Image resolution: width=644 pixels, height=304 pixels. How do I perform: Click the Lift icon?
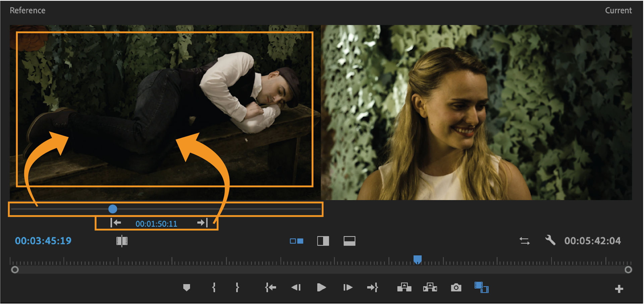404,288
